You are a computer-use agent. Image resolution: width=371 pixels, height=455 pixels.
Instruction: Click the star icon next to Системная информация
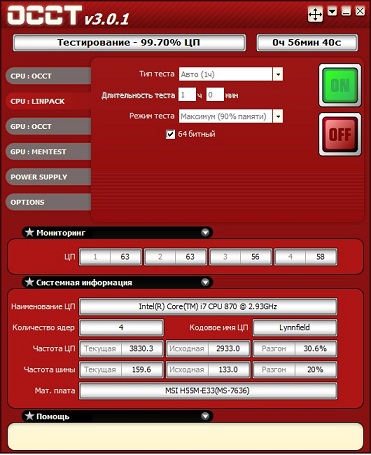coord(30,282)
